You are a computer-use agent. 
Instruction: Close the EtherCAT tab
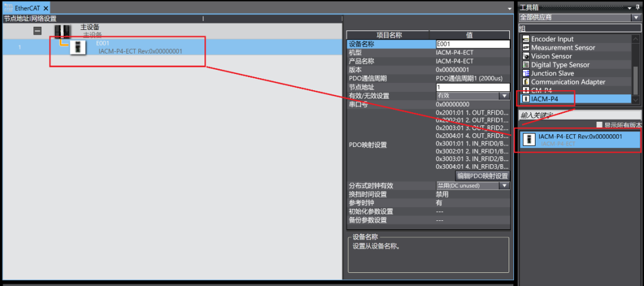tap(46, 8)
